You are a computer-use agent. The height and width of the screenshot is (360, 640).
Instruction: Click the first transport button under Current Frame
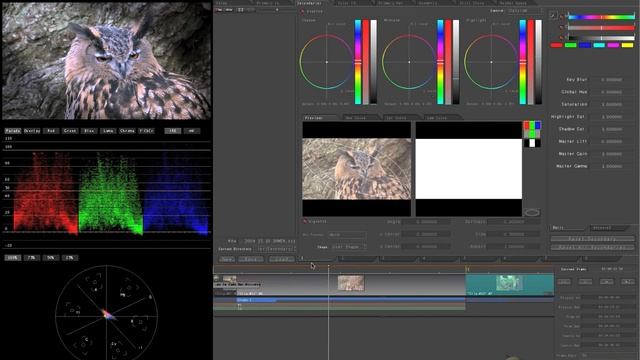(564, 282)
